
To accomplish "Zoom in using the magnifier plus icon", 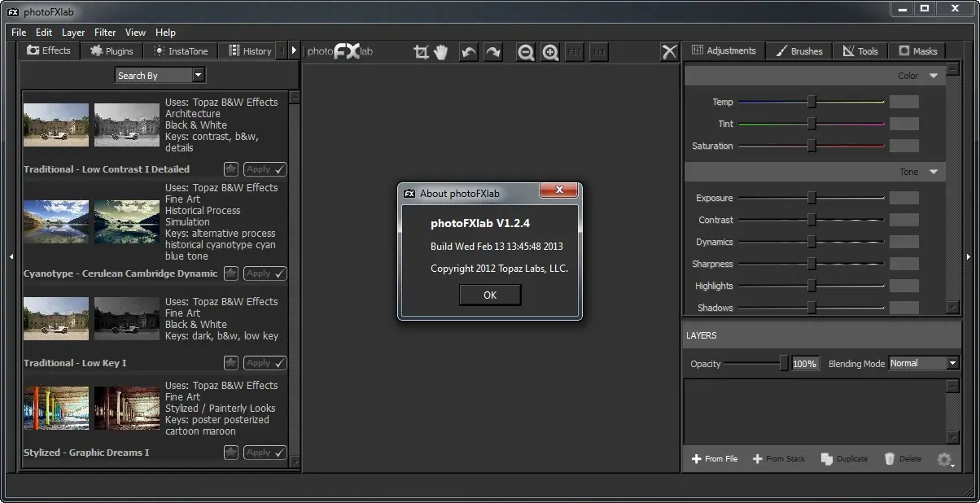I will click(x=551, y=52).
